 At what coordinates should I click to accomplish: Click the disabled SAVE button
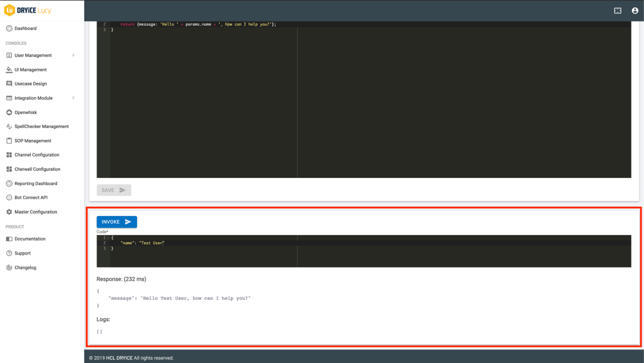pos(114,190)
